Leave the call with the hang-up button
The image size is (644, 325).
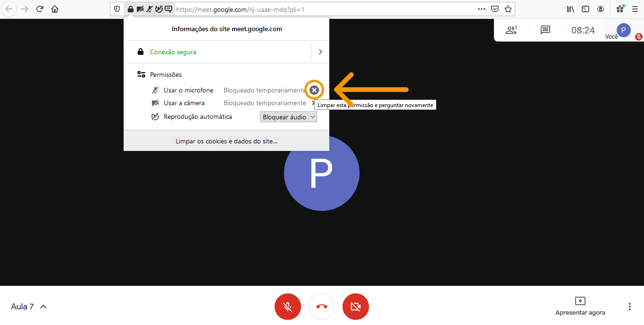click(322, 307)
